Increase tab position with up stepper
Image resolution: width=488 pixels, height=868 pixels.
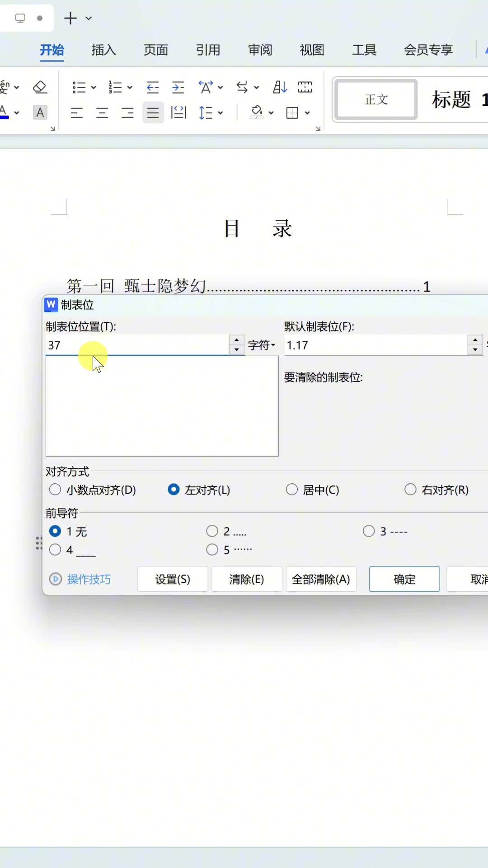click(x=237, y=340)
